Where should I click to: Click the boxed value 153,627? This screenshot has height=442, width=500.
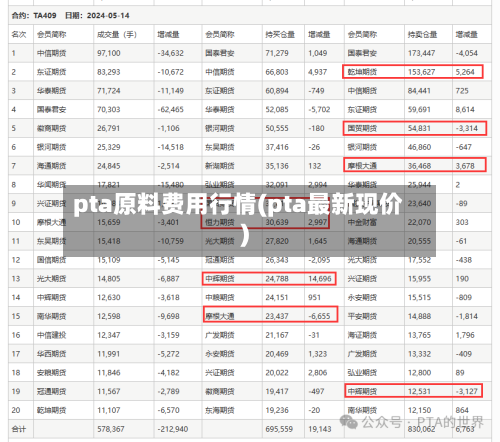tap(421, 72)
